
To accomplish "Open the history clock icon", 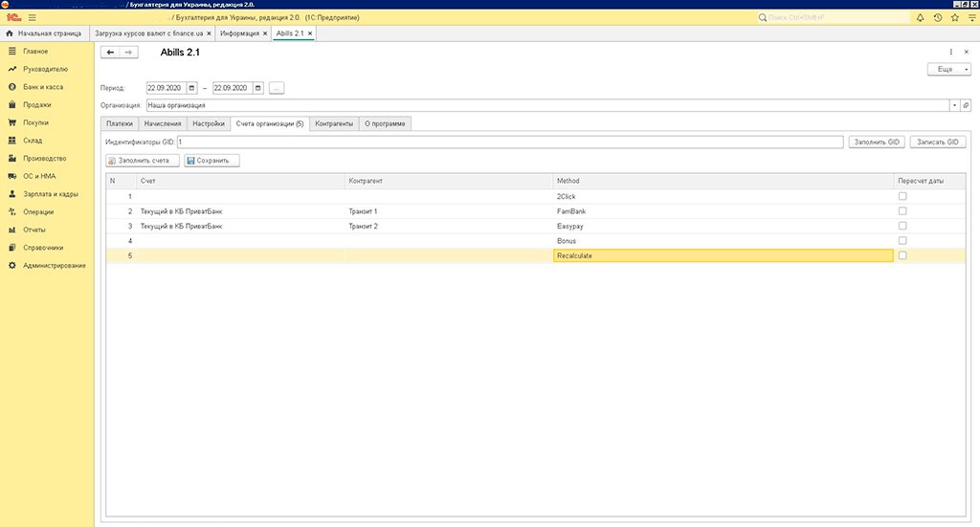I will (x=938, y=17).
